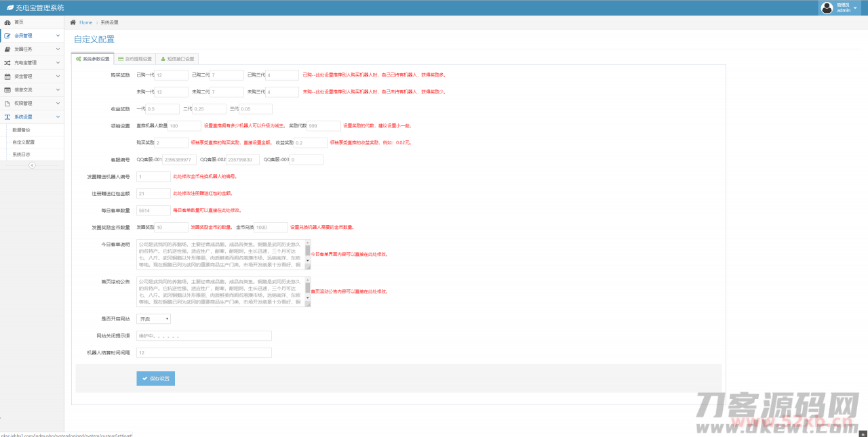Collapse the sidebar with the arrow toggle
The height and width of the screenshot is (437, 868).
point(32,165)
